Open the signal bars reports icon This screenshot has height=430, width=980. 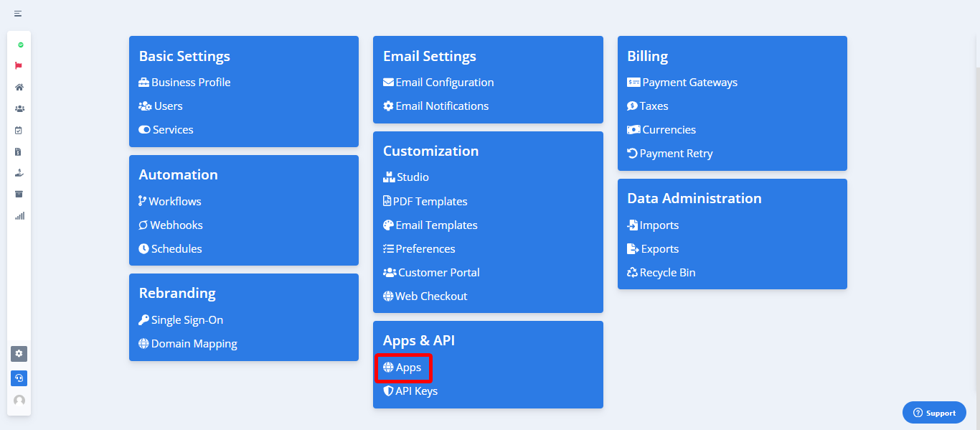19,215
